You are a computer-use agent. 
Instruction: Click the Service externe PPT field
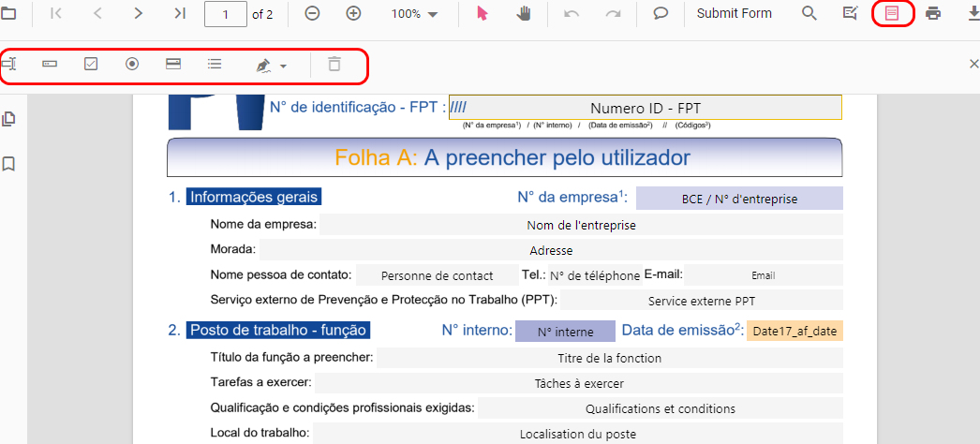click(701, 301)
